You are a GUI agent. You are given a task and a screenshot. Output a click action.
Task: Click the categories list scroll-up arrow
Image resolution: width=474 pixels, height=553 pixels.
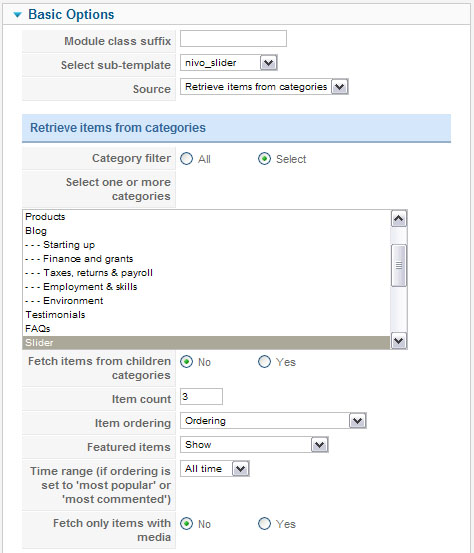click(x=399, y=219)
